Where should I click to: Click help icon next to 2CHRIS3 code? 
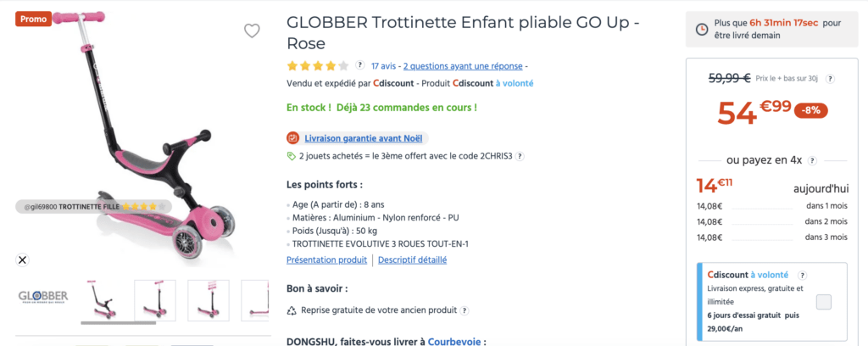520,156
